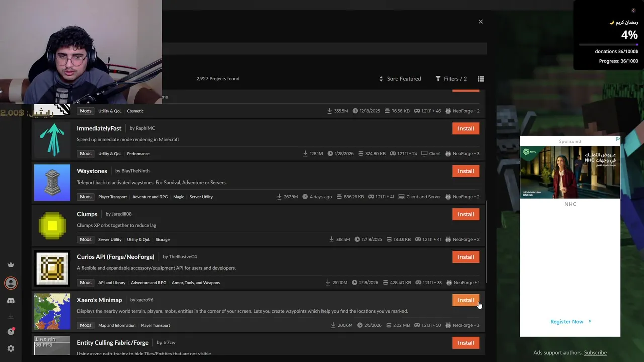Install Xaero's Minimap

[x=466, y=300]
